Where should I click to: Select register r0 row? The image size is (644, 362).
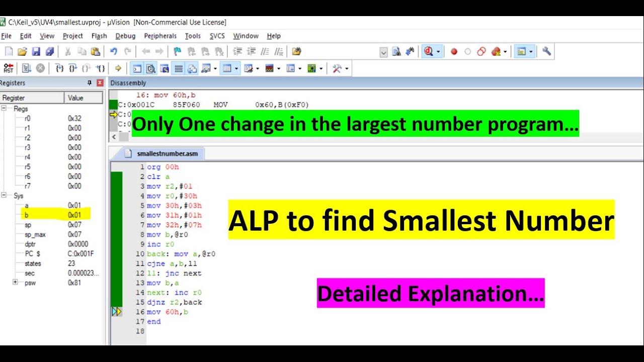pos(51,118)
